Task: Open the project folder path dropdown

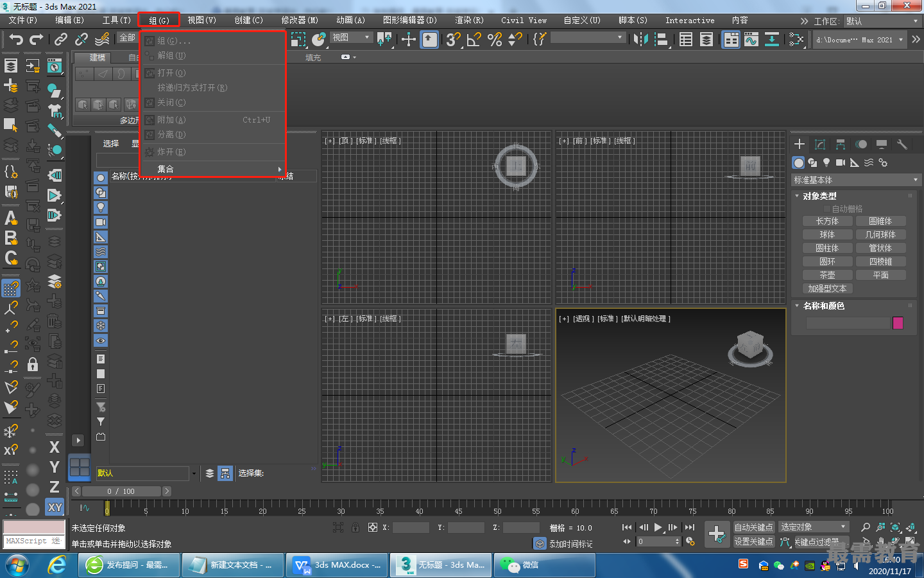Action: [860, 40]
